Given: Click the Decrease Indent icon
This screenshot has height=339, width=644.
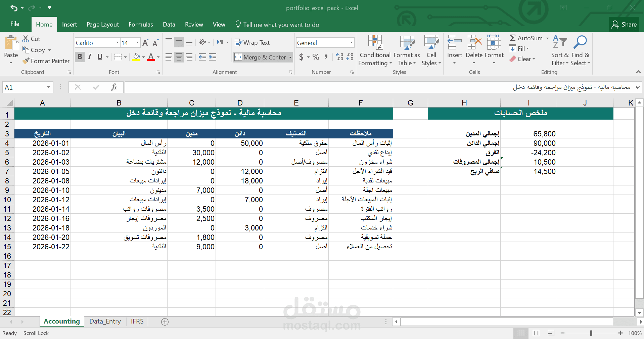Looking at the screenshot, I should click(x=202, y=57).
